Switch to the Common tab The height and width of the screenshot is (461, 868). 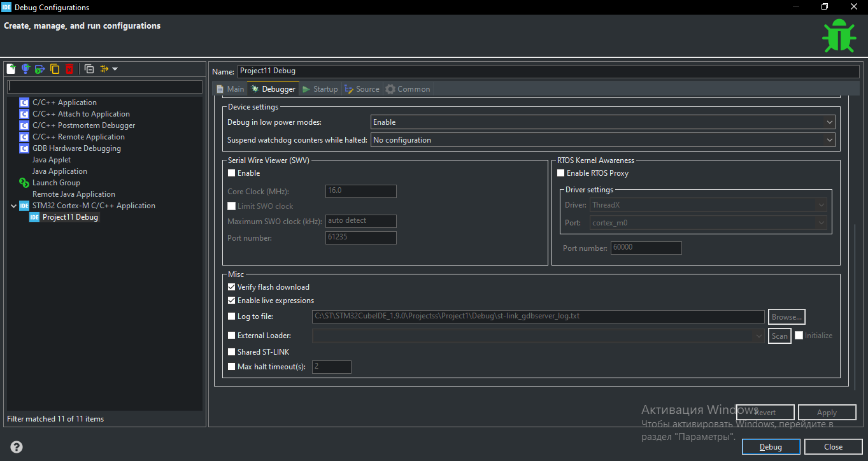tap(408, 89)
